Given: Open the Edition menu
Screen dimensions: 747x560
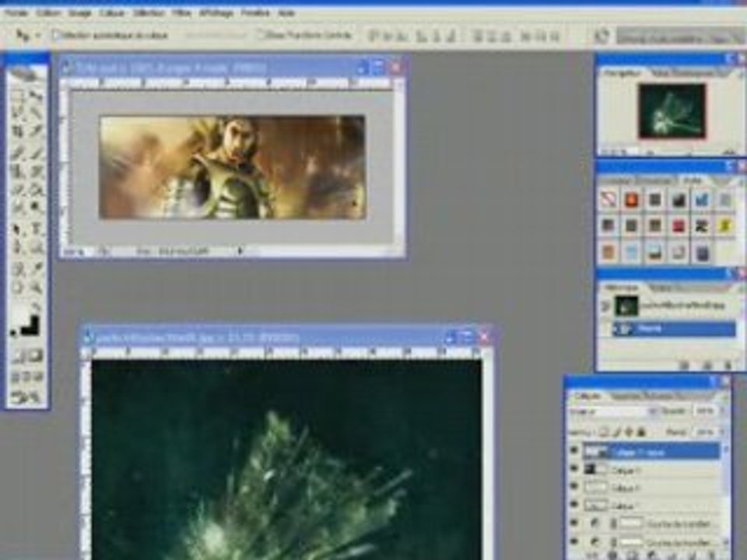Looking at the screenshot, I should 48,13.
